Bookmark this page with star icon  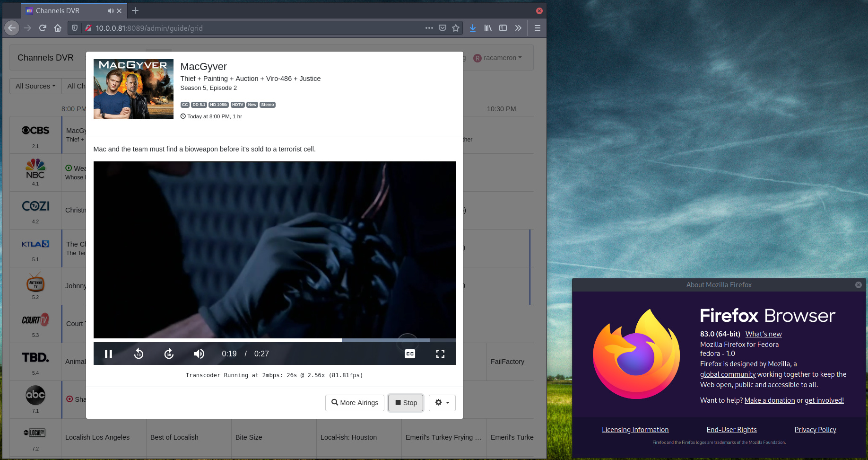click(x=456, y=28)
